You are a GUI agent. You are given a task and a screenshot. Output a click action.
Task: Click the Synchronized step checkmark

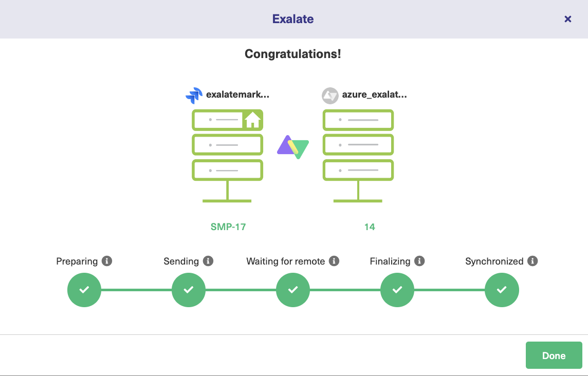point(502,290)
